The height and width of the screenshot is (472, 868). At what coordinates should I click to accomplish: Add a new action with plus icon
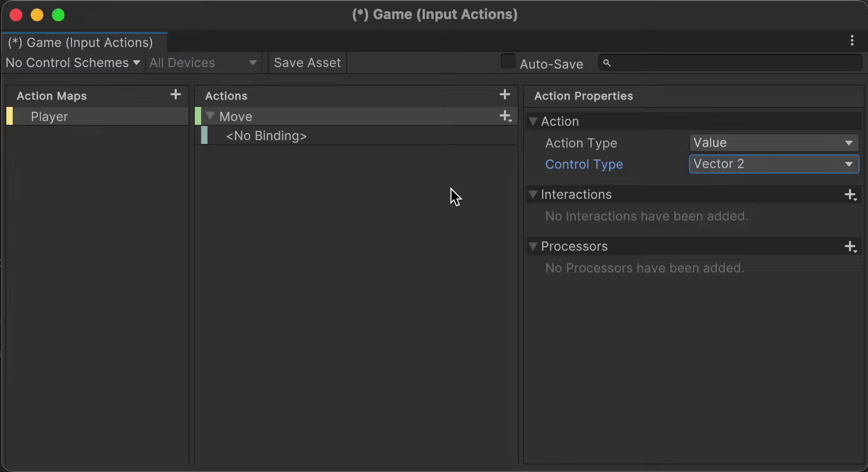coord(505,95)
